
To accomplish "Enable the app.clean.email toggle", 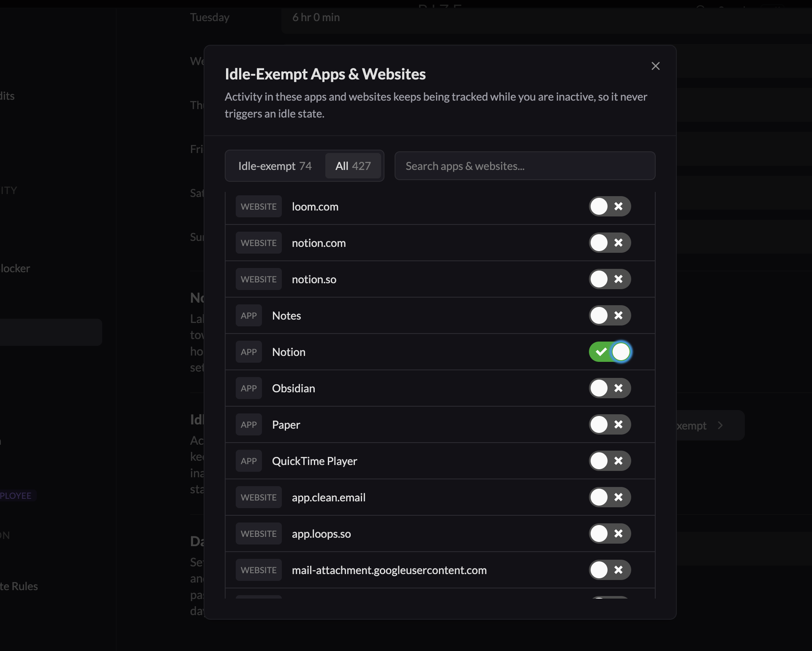I will [x=610, y=497].
